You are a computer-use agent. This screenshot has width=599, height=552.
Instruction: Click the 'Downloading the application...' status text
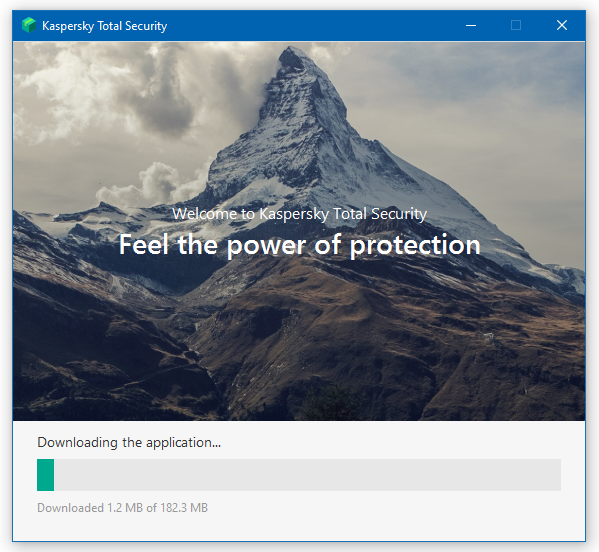129,442
